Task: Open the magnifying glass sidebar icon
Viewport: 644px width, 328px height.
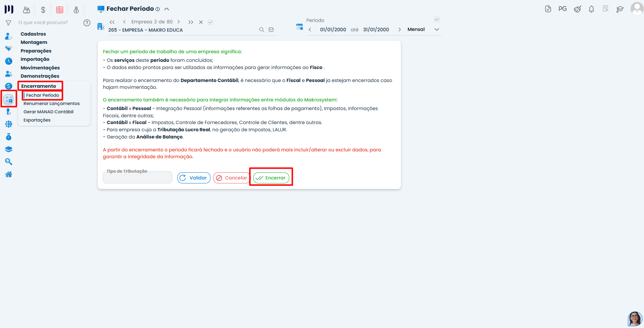Action: (9, 162)
